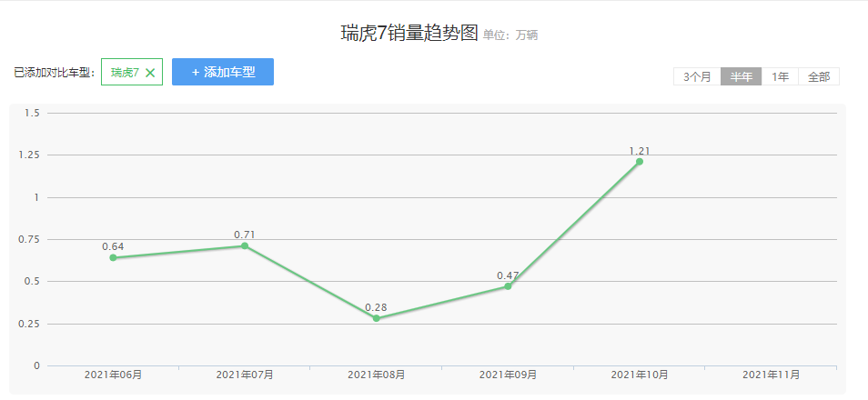Viewport: 868px width, 400px height.
Task: Click the 2021年10月 axis label
Action: click(x=640, y=375)
